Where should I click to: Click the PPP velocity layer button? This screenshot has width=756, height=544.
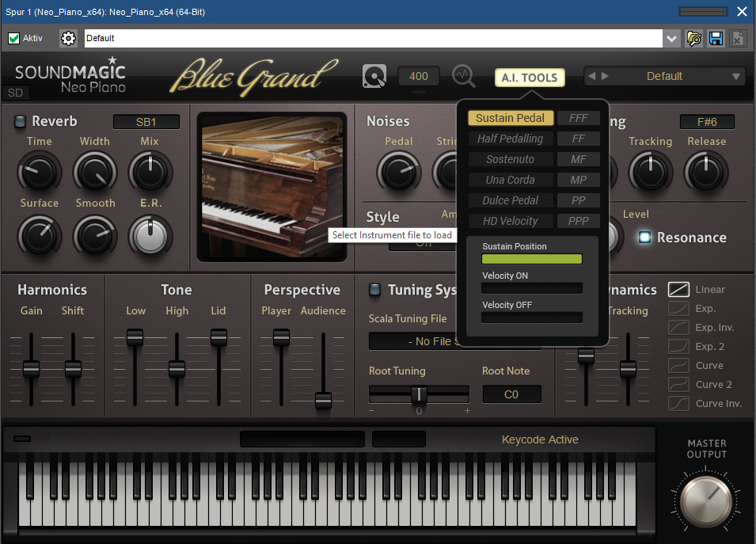click(578, 221)
